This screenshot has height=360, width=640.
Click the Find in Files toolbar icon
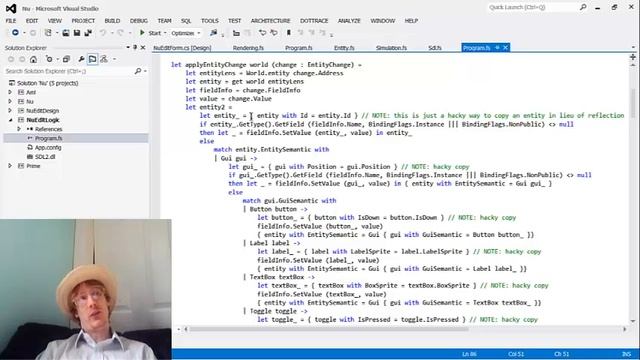pyautogui.click(x=213, y=33)
